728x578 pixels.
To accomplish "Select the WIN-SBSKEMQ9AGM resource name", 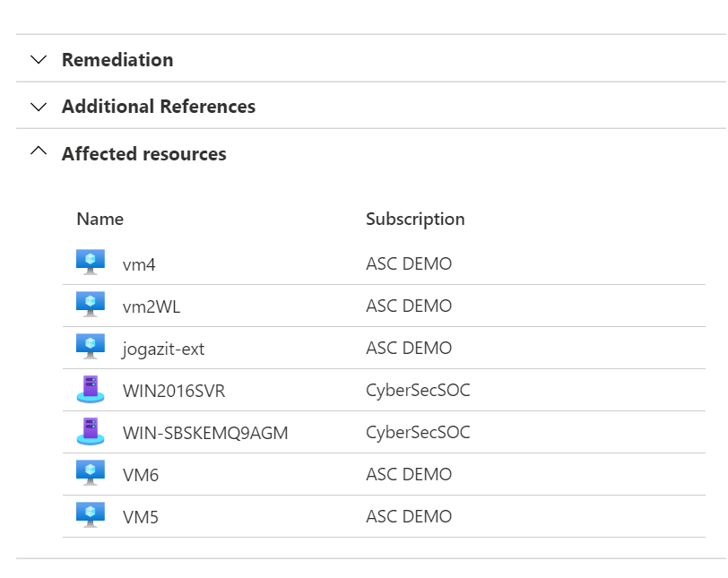I will click(205, 433).
